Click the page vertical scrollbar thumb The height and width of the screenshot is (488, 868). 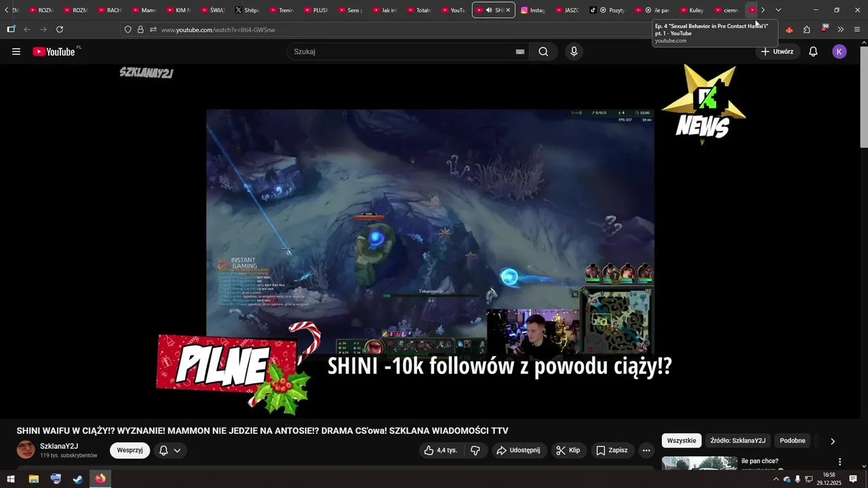click(864, 98)
